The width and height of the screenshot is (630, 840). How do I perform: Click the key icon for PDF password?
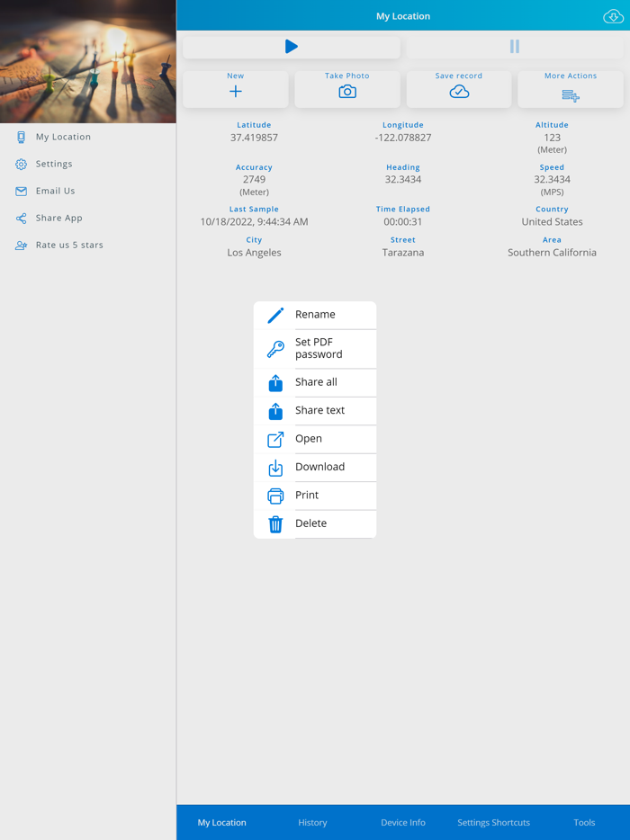pos(275,349)
